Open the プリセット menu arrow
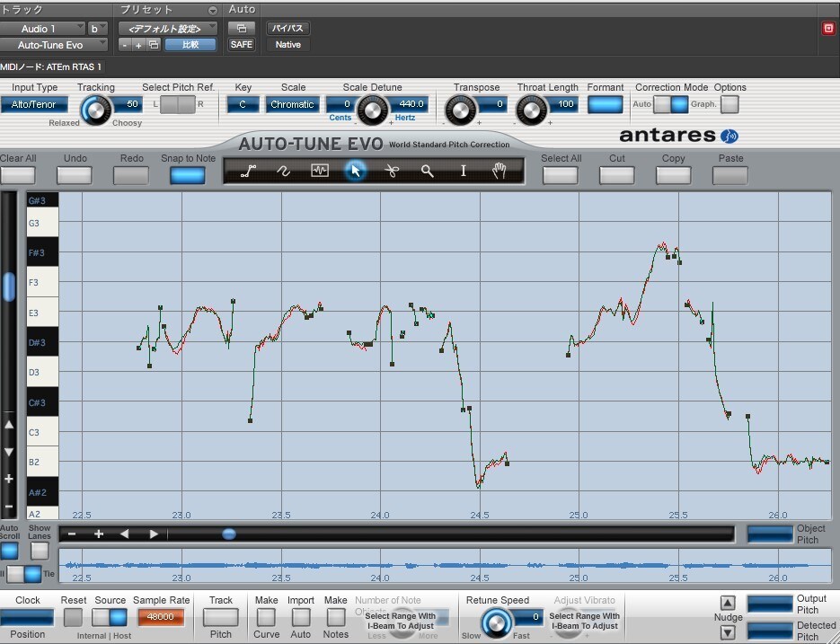This screenshot has width=840, height=644. [x=213, y=10]
